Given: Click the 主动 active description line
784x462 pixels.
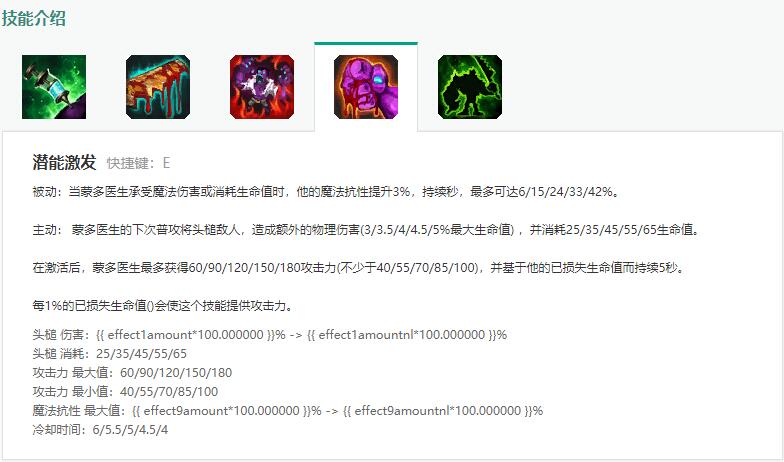Looking at the screenshot, I should 368,230.
